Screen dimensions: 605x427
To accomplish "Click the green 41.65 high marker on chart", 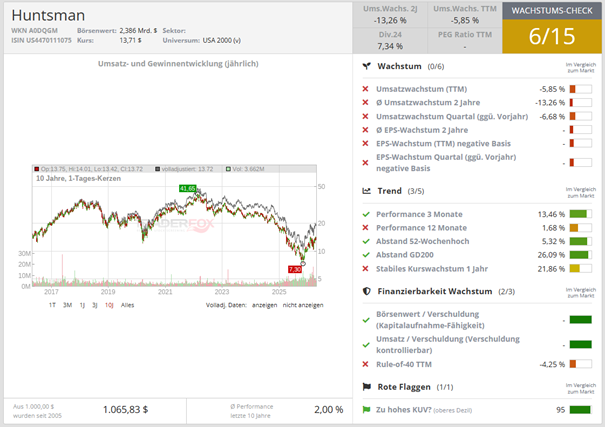I will (x=188, y=188).
